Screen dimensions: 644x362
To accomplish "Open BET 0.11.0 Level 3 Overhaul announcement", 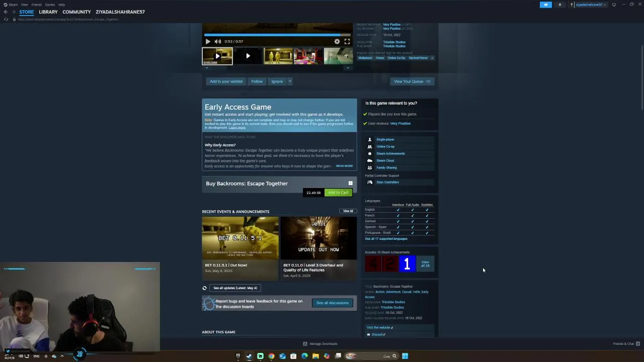I will pyautogui.click(x=318, y=248).
